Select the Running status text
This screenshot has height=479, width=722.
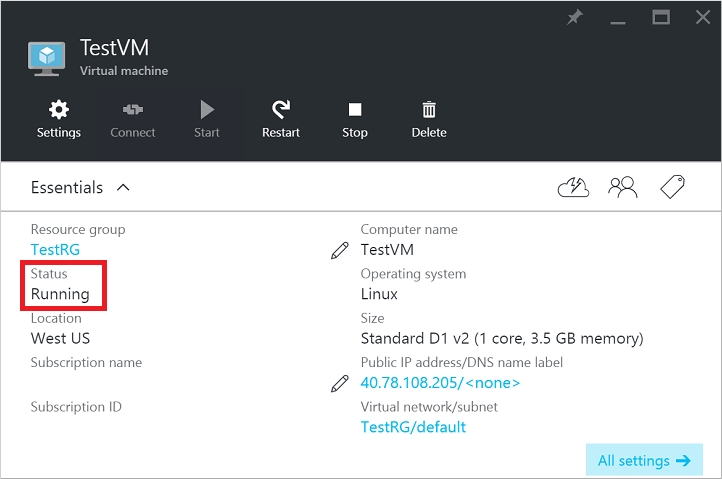coord(60,294)
